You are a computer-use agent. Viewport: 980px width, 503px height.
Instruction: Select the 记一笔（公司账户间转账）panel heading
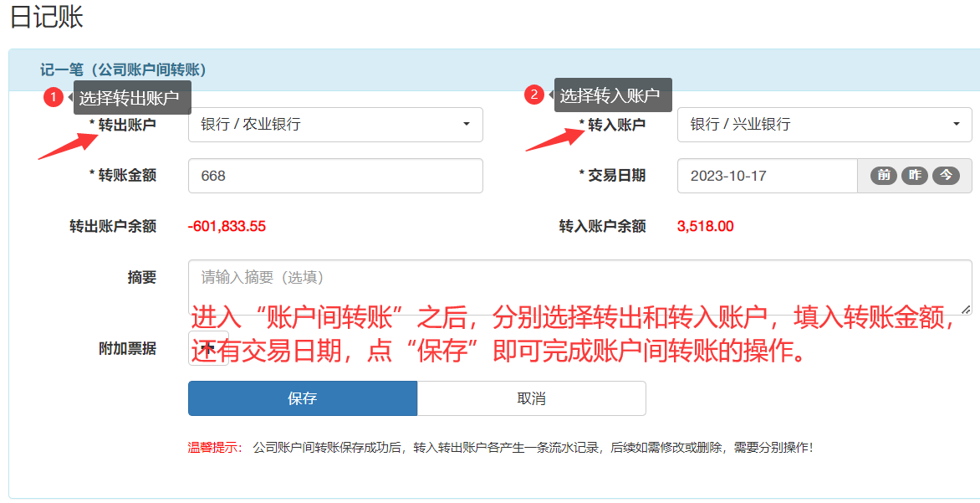point(123,69)
